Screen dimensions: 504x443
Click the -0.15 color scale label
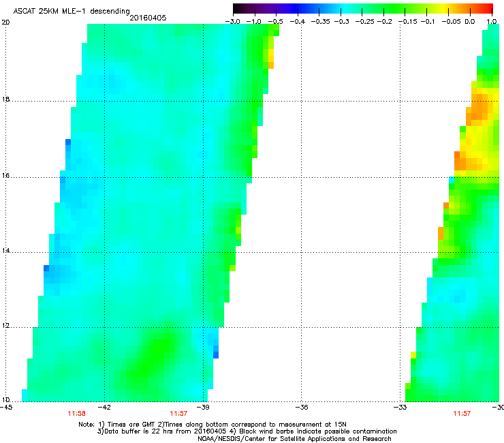click(408, 22)
